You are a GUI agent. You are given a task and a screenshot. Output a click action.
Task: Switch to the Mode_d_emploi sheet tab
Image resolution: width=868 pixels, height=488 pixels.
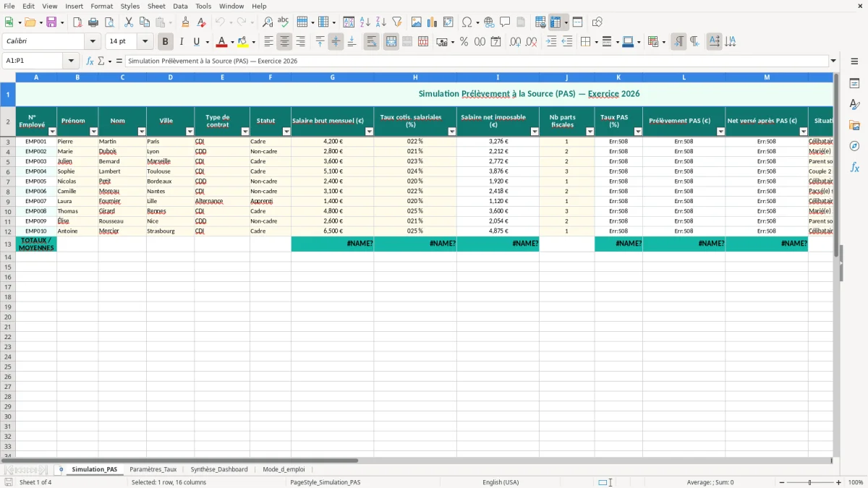[284, 470]
